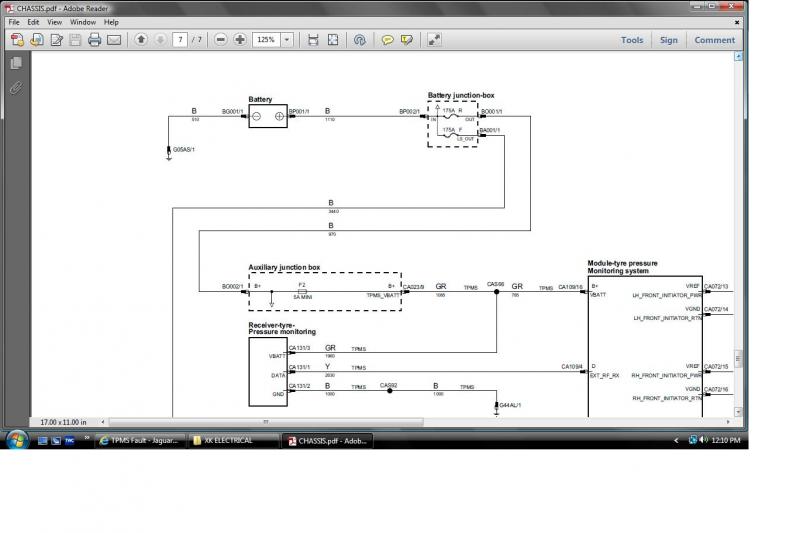Click the email envelope toolbar icon
This screenshot has width=800, height=533.
click(114, 40)
